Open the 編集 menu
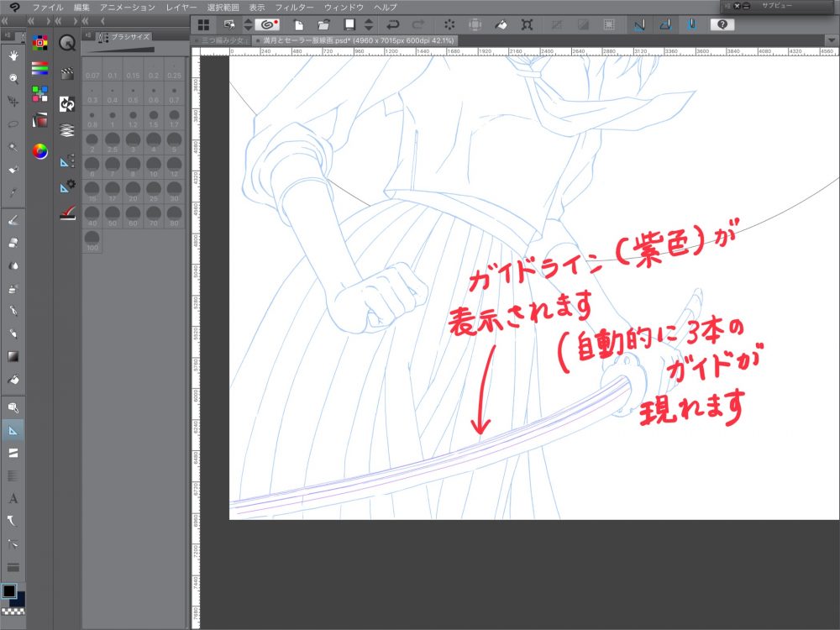Screen dimensions: 840x630 click(x=81, y=8)
